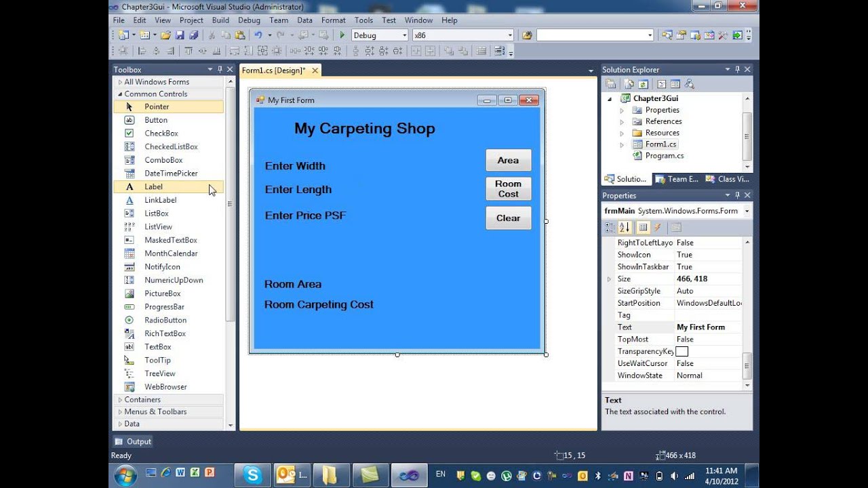Open the frmMain object selector dropdown

747,211
